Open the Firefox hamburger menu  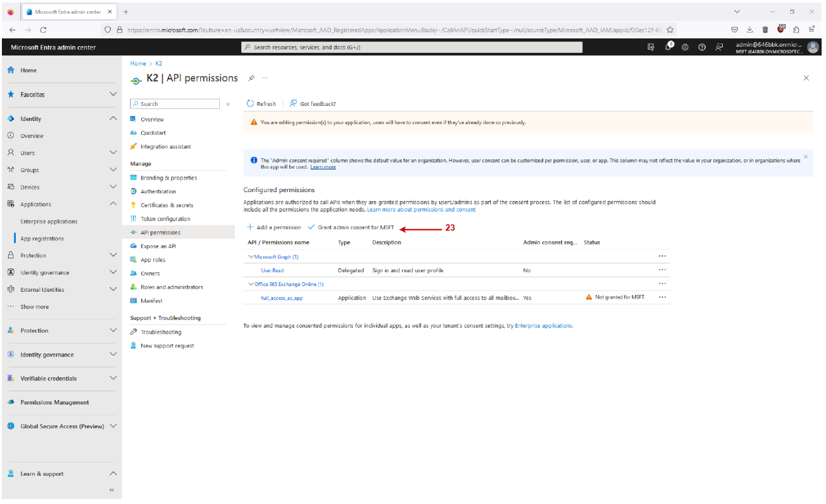pyautogui.click(x=812, y=30)
